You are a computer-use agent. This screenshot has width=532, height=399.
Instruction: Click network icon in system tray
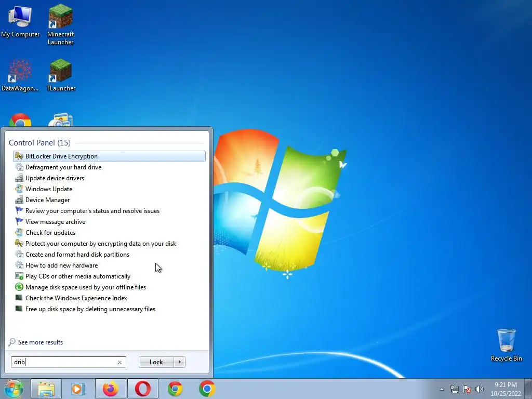pos(454,389)
